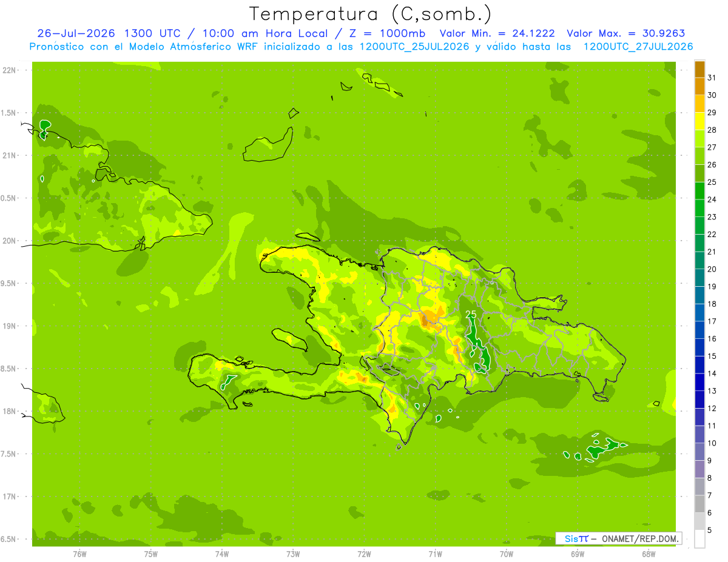Click the '25' contour label on the map
This screenshot has width=728, height=562.
(471, 315)
